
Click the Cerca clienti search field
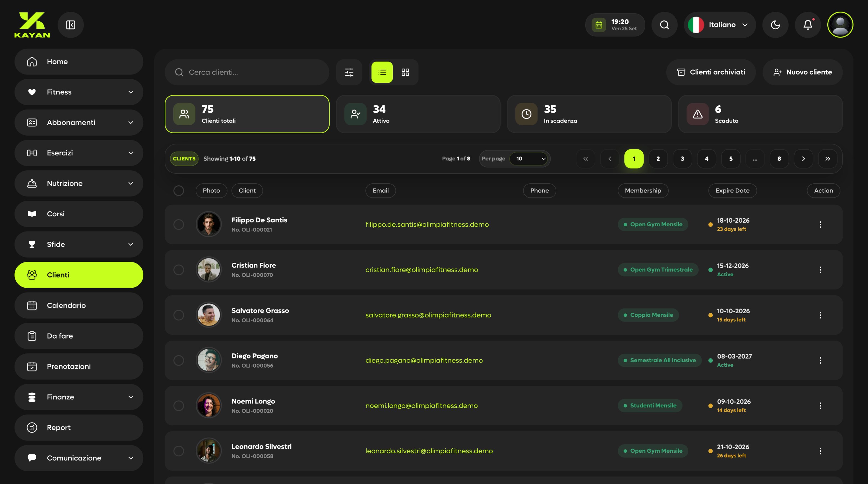[x=247, y=72]
